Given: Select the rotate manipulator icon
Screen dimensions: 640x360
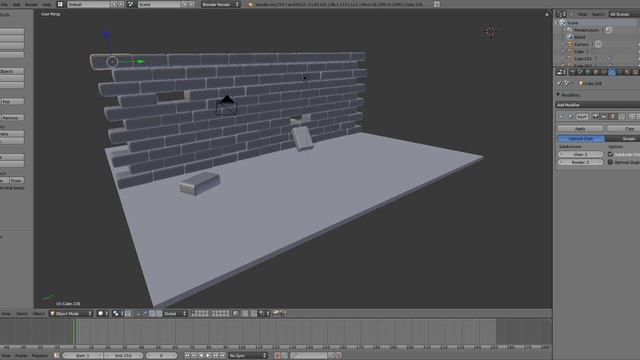Looking at the screenshot, I should point(152,313).
